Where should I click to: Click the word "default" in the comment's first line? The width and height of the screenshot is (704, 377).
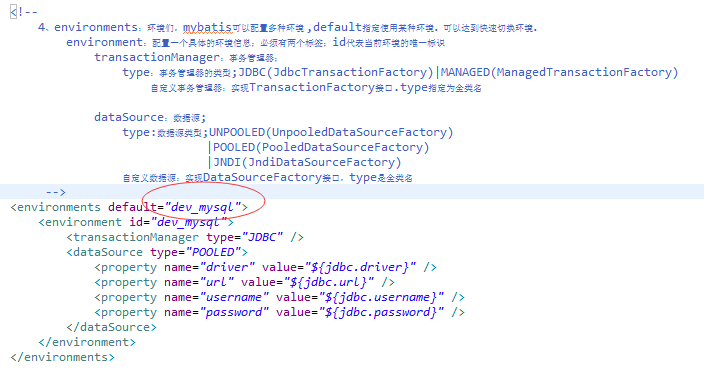coord(337,27)
